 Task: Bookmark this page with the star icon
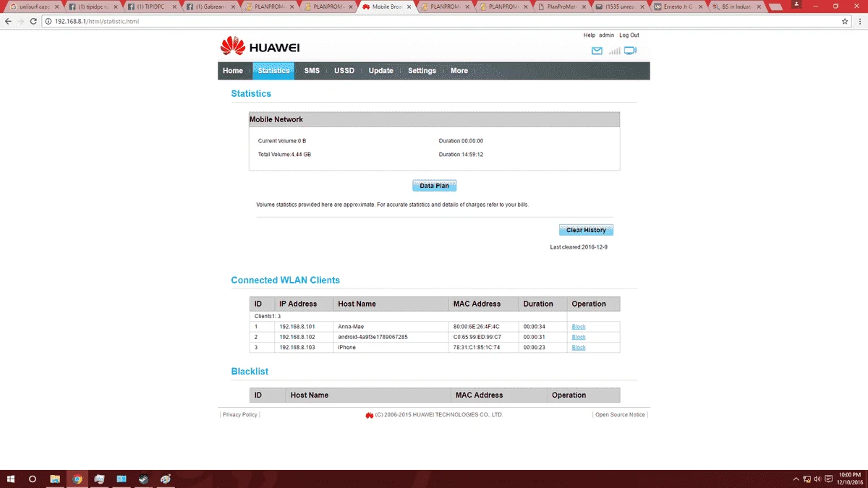coord(845,22)
